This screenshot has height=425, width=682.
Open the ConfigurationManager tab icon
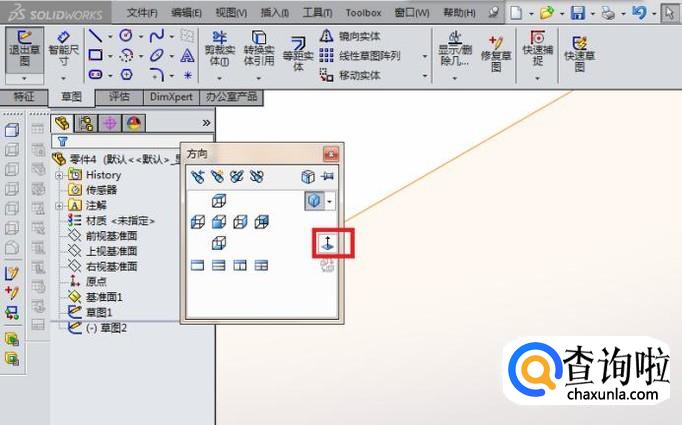click(110, 124)
